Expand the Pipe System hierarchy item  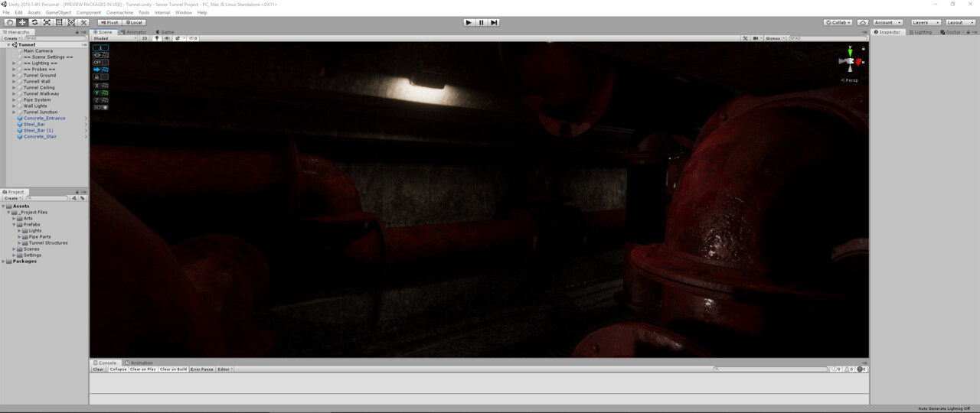(14, 99)
